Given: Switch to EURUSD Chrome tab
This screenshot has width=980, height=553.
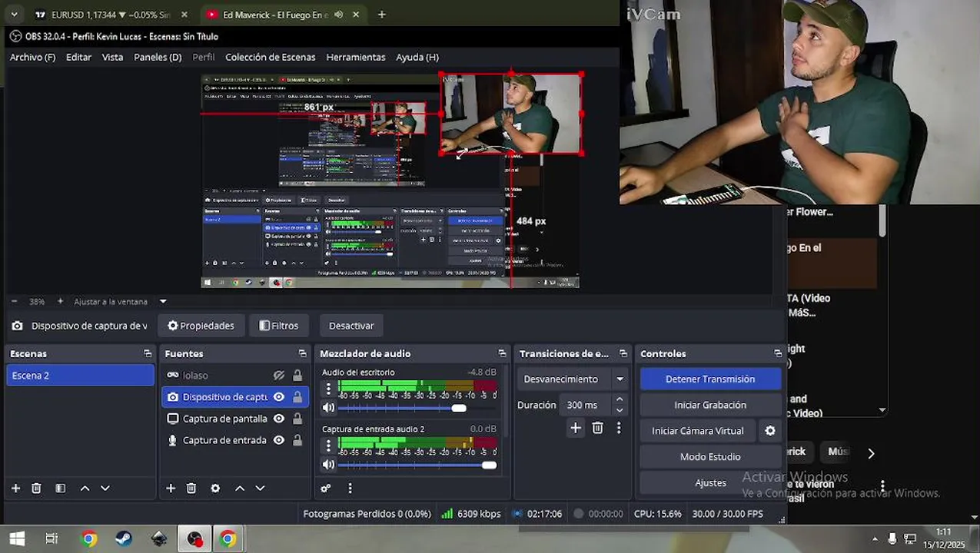Looking at the screenshot, I should click(111, 15).
